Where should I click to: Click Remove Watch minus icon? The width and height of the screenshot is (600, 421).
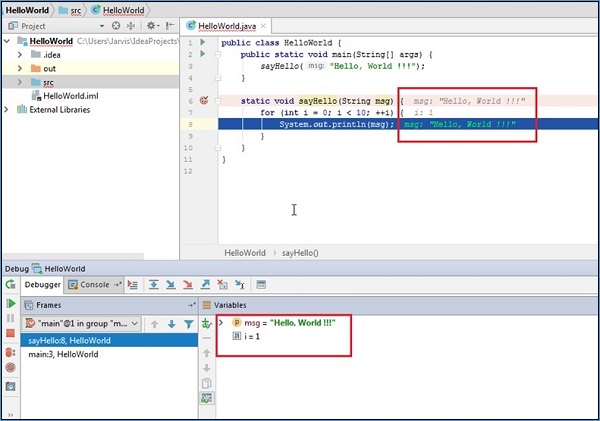[207, 338]
